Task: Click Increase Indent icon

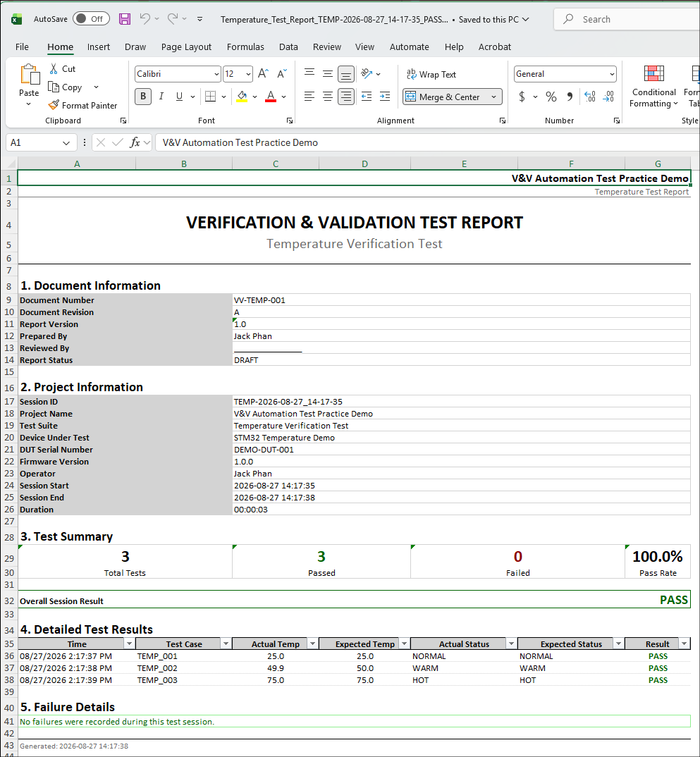Action: pyautogui.click(x=385, y=97)
